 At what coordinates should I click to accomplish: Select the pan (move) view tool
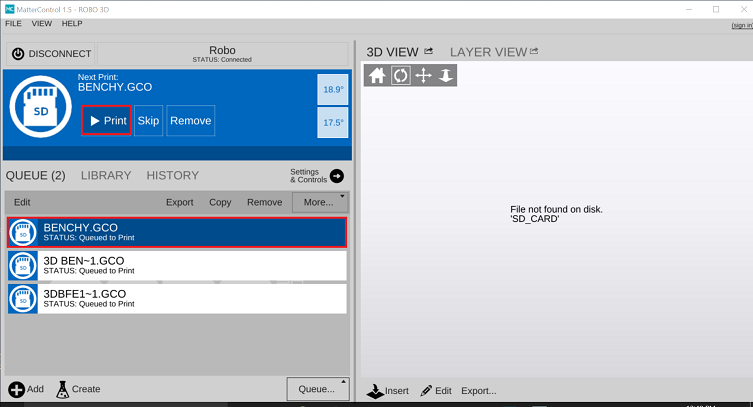tap(423, 75)
